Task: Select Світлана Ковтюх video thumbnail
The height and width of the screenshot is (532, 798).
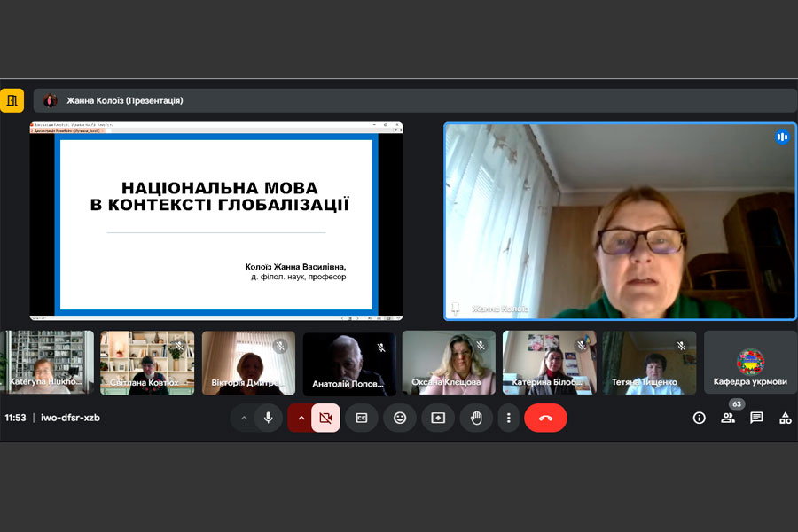Action: [147, 363]
